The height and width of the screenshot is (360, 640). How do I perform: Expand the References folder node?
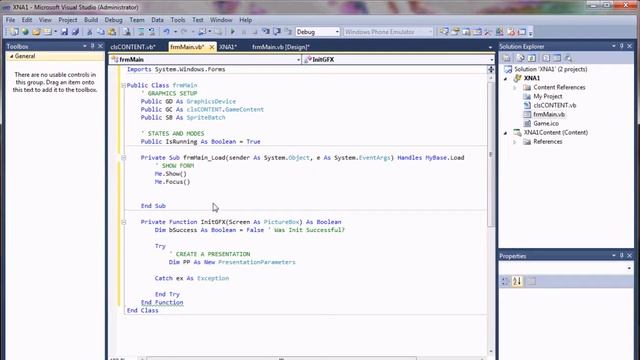click(515, 142)
